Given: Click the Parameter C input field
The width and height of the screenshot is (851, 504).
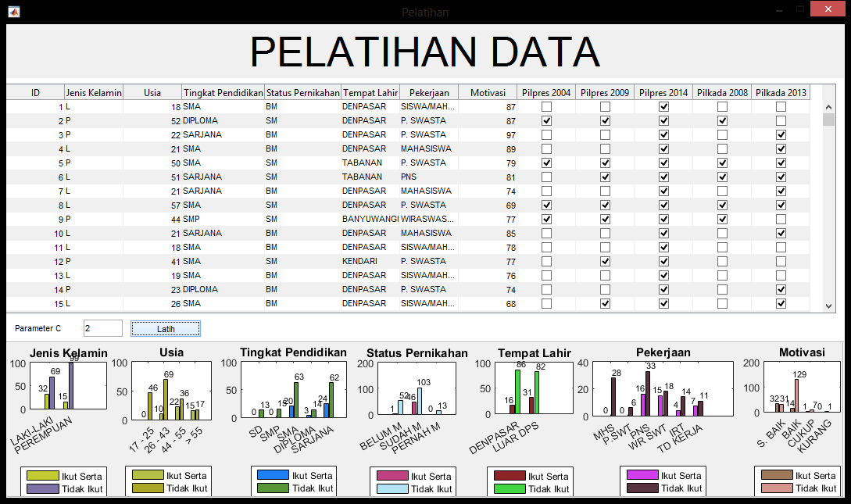Looking at the screenshot, I should 102,328.
